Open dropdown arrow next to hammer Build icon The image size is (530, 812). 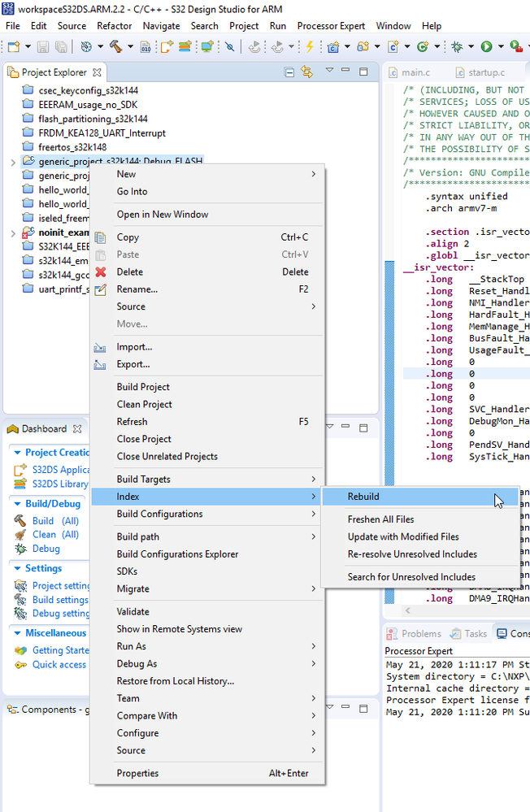click(x=130, y=46)
